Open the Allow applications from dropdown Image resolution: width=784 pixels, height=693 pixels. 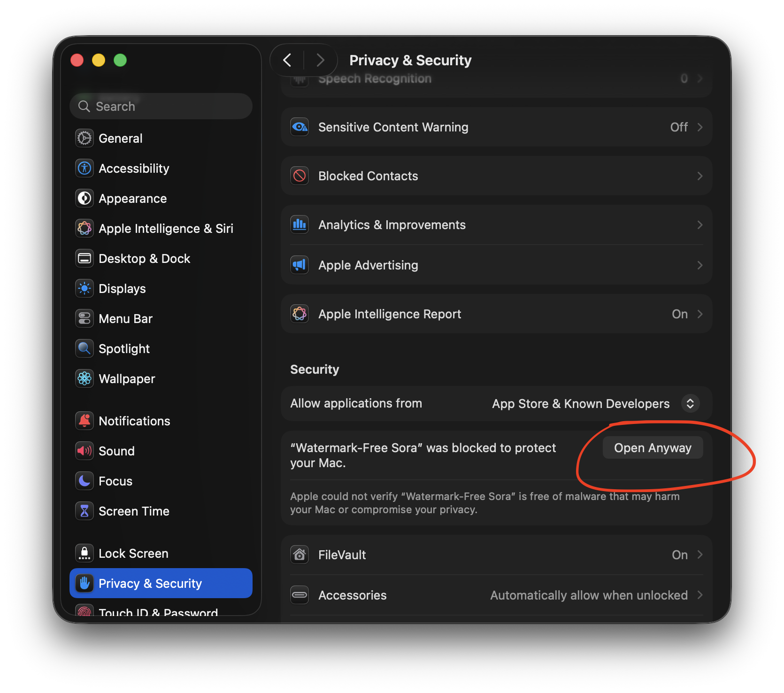[595, 403]
